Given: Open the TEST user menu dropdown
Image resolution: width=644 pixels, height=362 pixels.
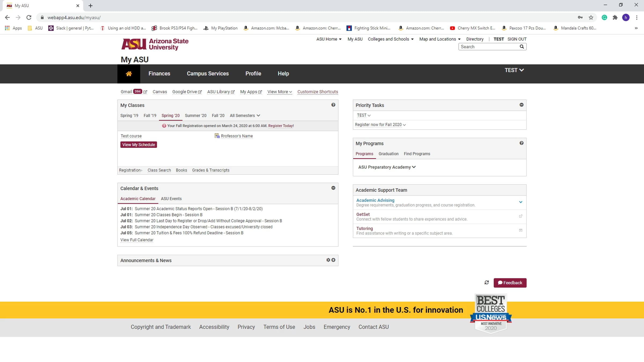Looking at the screenshot, I should pyautogui.click(x=514, y=70).
